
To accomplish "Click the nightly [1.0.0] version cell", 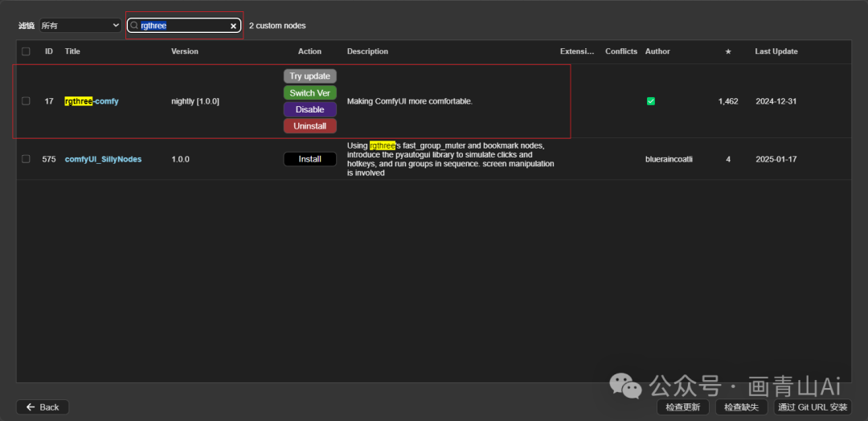I will point(195,101).
